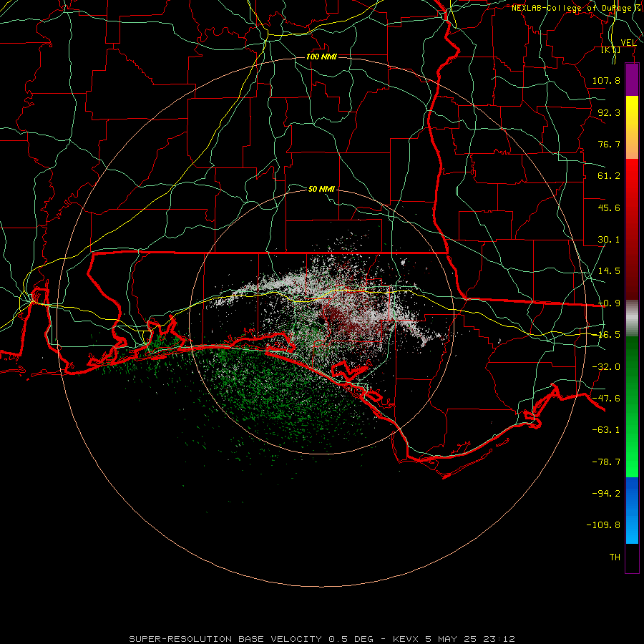Select the 14.5 legend value
The width and height of the screenshot is (644, 644).
click(x=609, y=271)
